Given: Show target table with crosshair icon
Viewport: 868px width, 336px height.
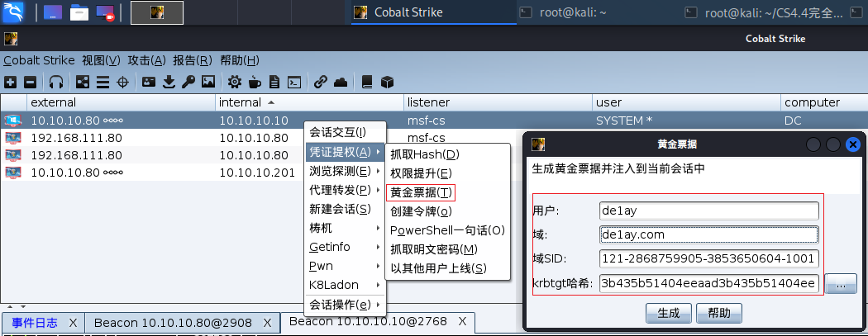Looking at the screenshot, I should pyautogui.click(x=123, y=83).
